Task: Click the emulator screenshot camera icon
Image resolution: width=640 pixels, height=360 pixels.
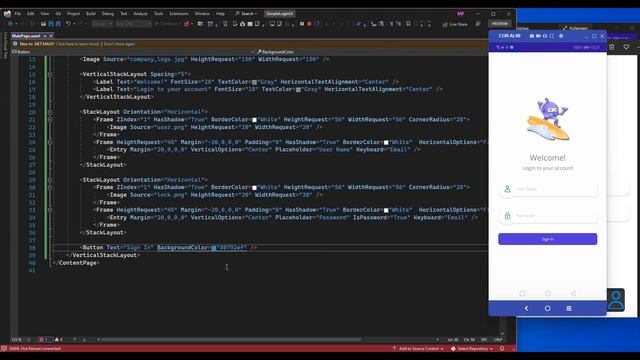Action: point(532,36)
